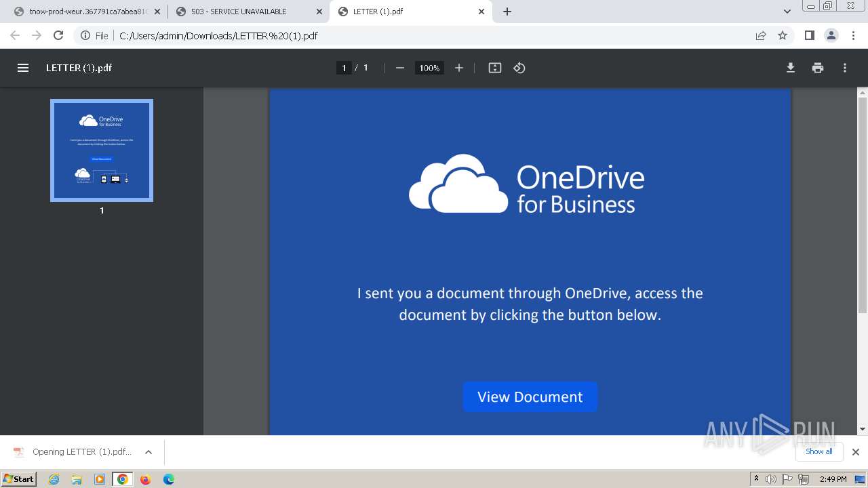
Task: Click the LETTER (1).pdf title text
Action: 79,68
